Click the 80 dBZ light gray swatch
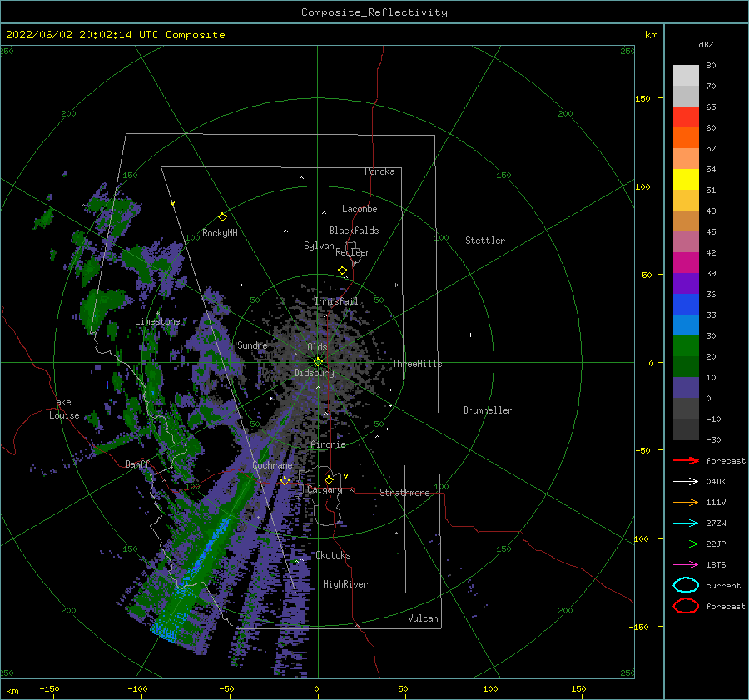 point(686,75)
